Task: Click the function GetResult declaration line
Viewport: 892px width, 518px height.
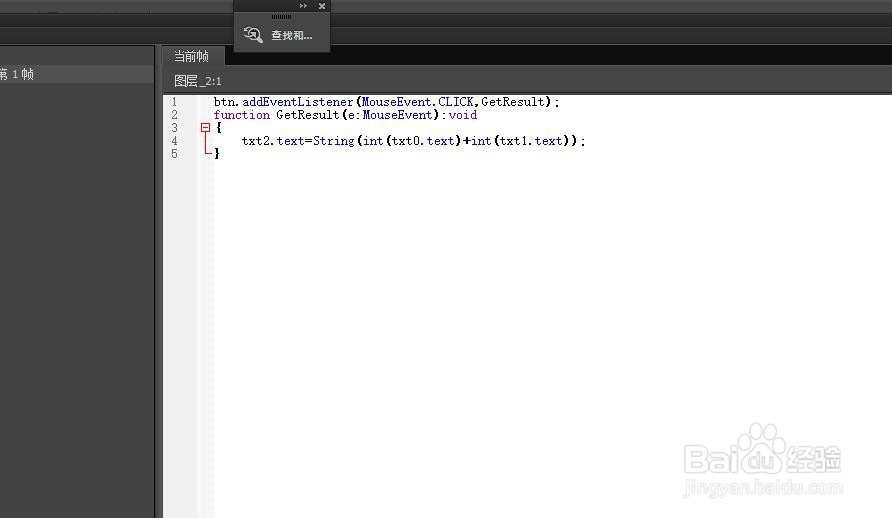Action: [x=345, y=115]
